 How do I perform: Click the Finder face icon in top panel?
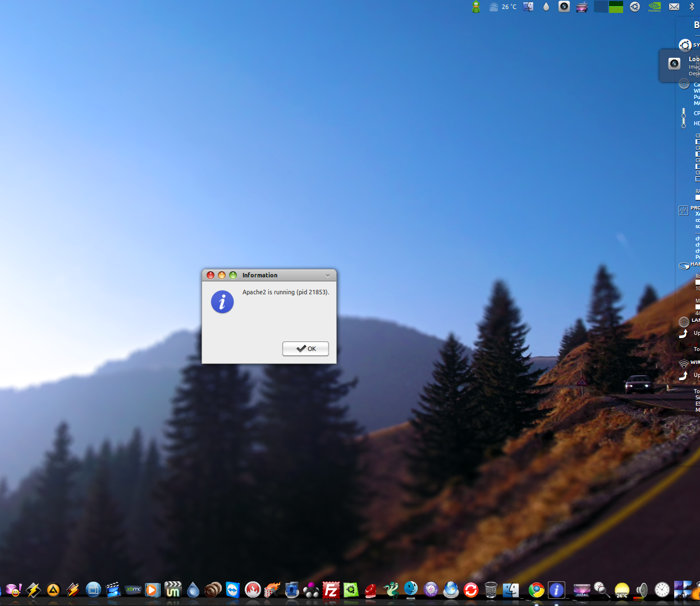[x=528, y=7]
